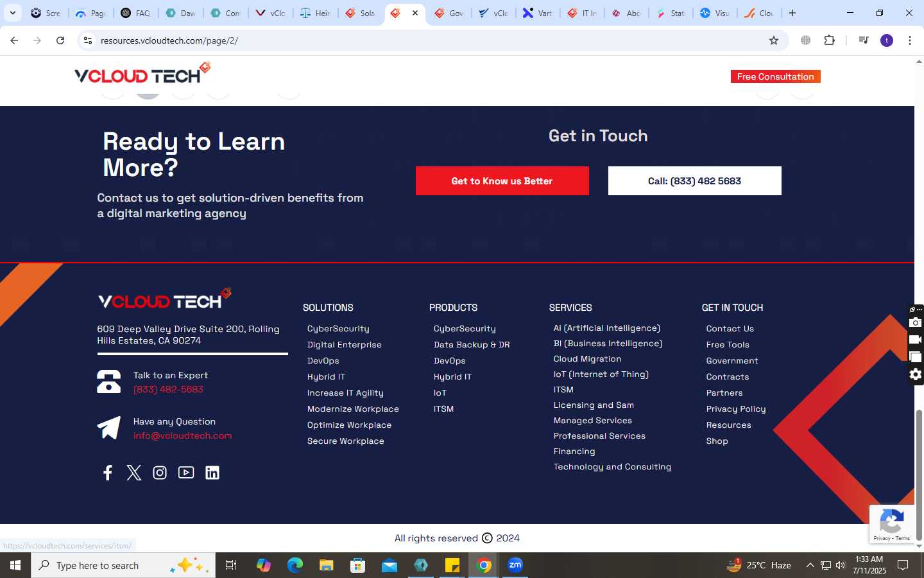Open Technology and Consulting link
Screen dimensions: 924x578
click(x=612, y=467)
